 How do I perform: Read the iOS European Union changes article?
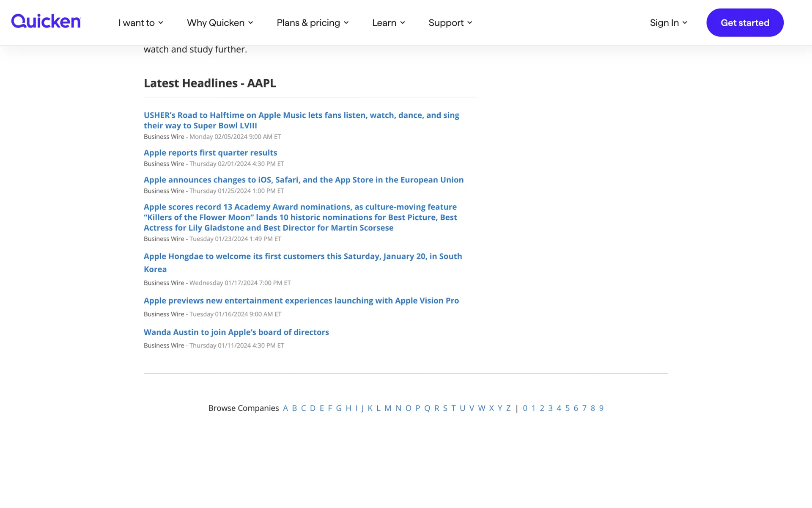pyautogui.click(x=303, y=180)
